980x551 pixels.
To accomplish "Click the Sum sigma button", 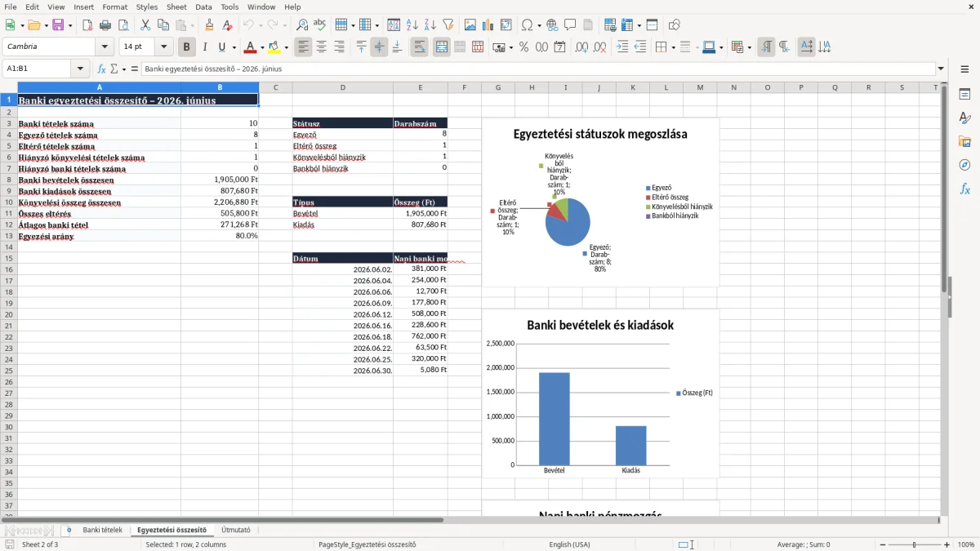I will tap(114, 69).
